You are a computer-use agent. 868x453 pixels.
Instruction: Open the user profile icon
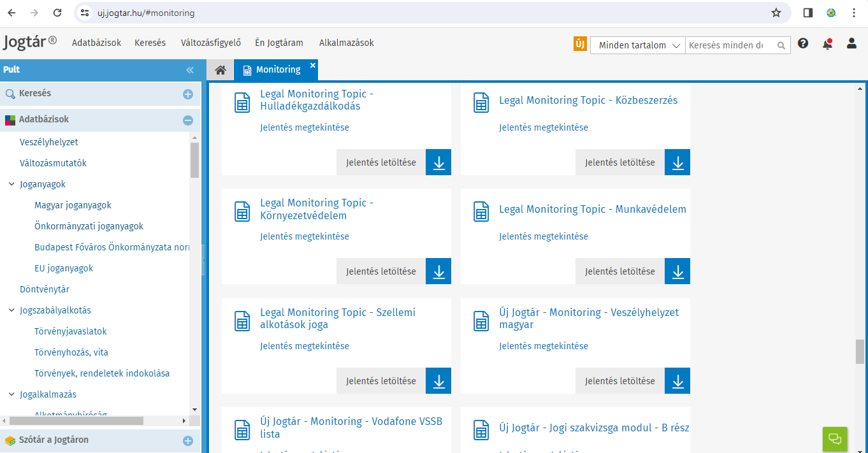click(851, 43)
